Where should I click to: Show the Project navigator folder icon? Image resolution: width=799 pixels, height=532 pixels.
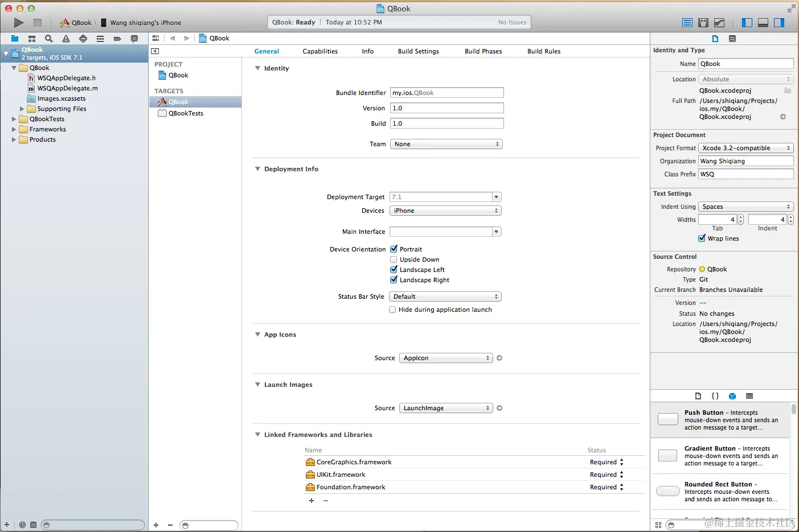pos(15,39)
